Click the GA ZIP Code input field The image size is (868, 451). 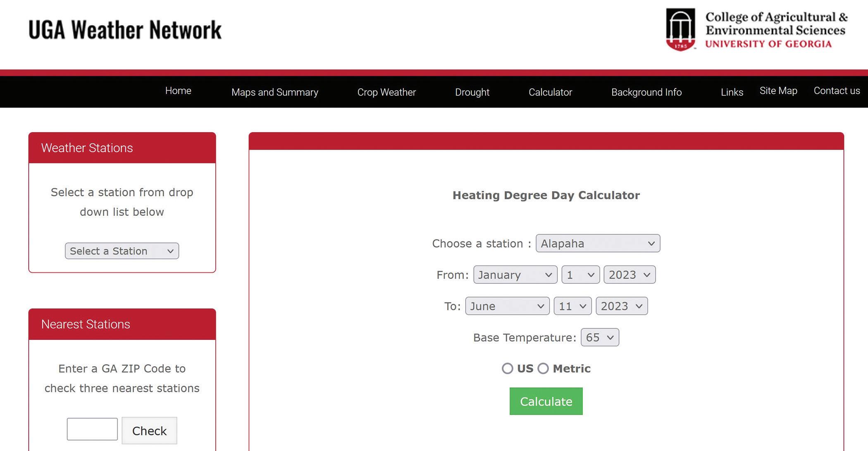pos(92,429)
